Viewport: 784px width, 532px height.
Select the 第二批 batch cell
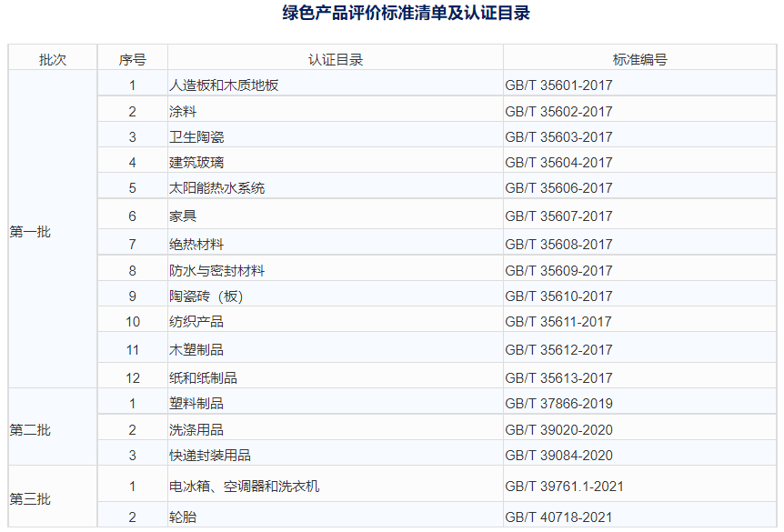tap(31, 429)
